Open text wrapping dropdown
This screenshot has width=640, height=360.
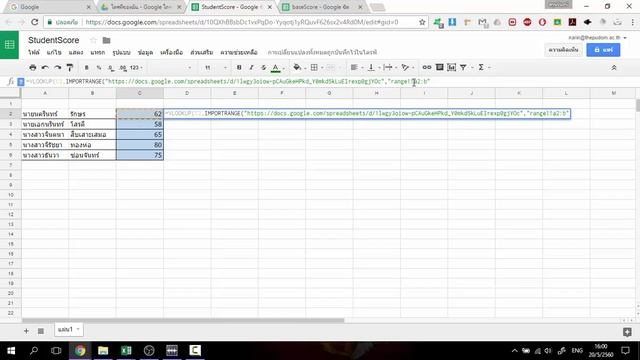pos(390,67)
